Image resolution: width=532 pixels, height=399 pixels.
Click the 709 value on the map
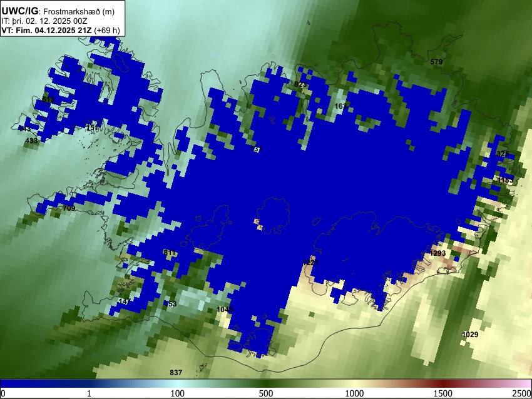click(x=69, y=208)
